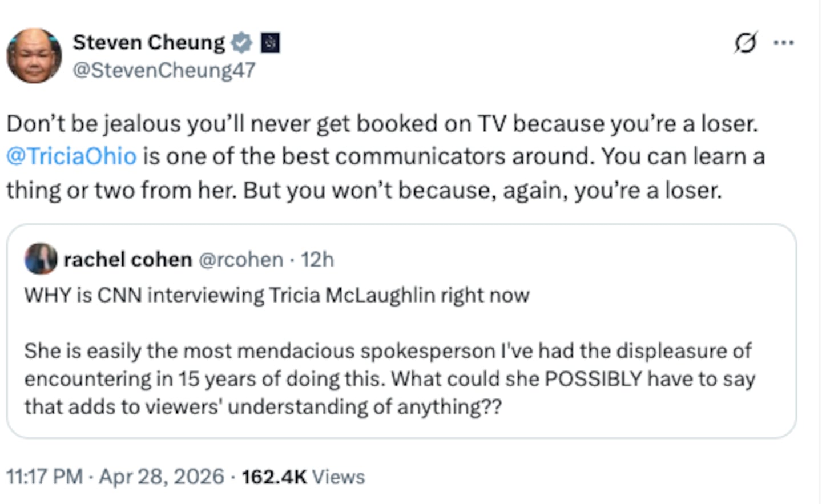Viewport: 822px width, 504px height.
Task: Open Steven Cheung's profile avatar
Action: [34, 56]
